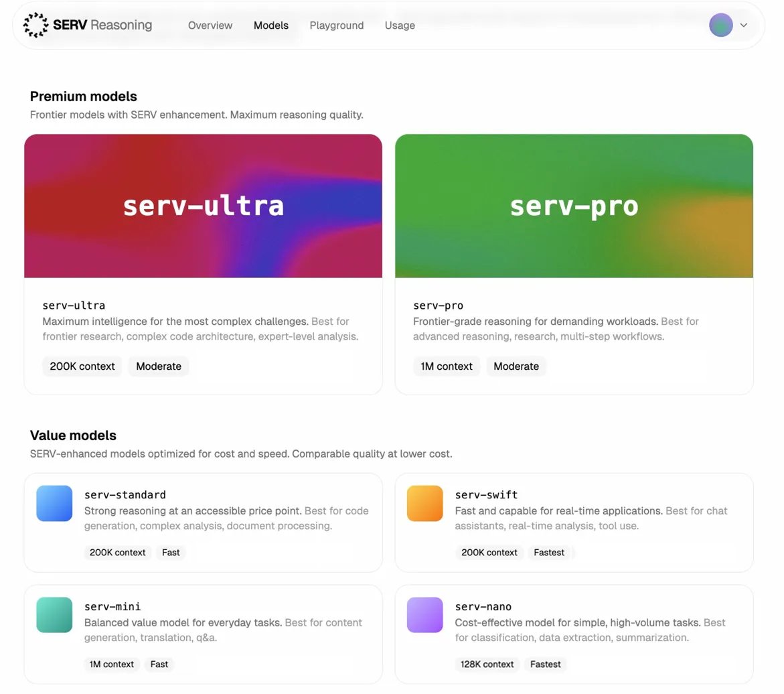Open the account dropdown next to the avatar

tap(742, 25)
